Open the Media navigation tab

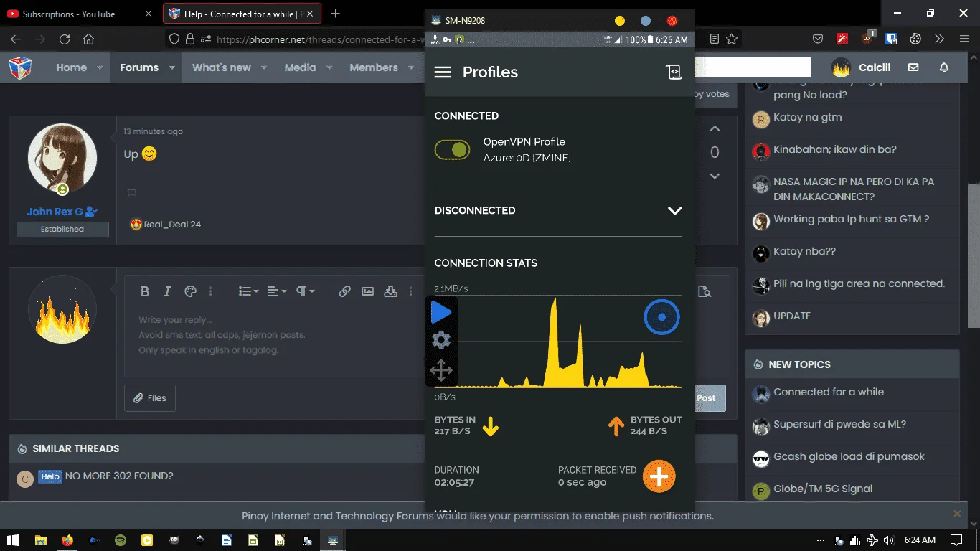point(300,67)
